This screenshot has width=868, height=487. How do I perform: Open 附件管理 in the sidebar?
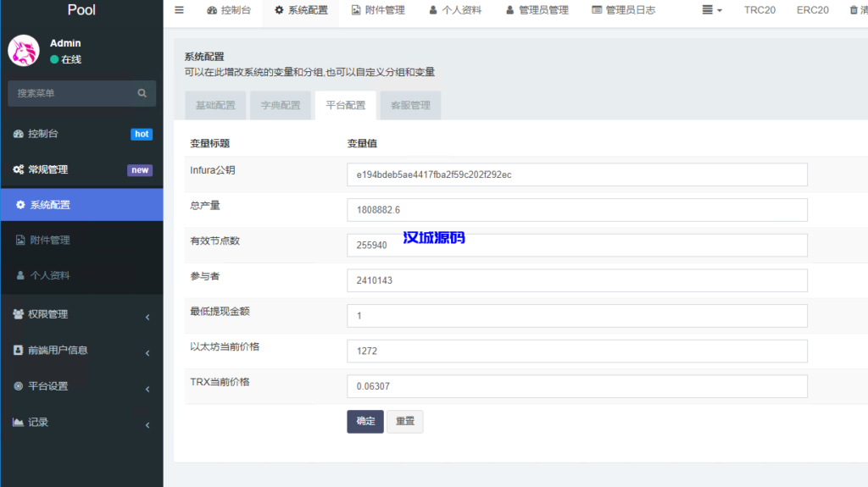[82, 241]
